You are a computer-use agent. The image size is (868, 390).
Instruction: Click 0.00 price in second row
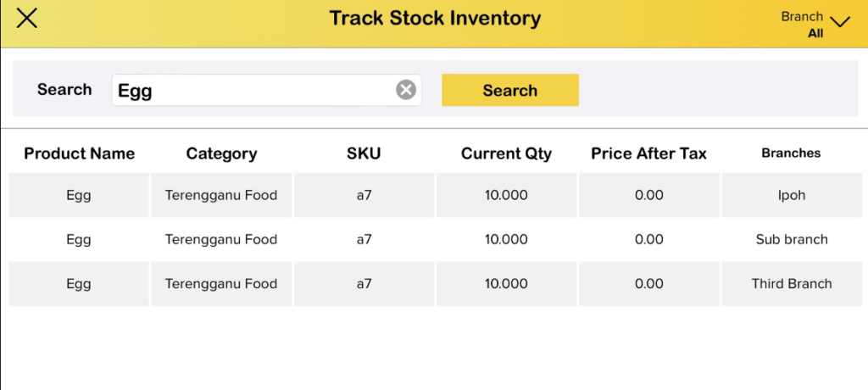(648, 239)
